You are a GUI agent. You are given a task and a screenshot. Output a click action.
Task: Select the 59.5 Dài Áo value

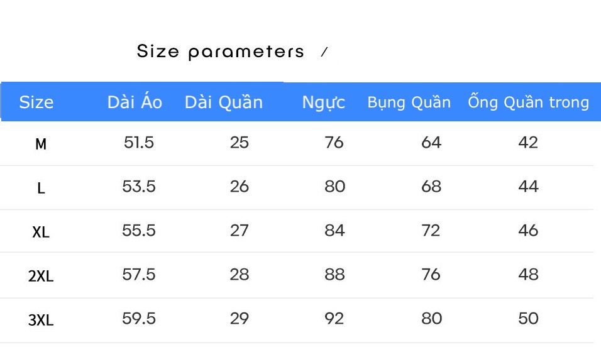pos(139,319)
